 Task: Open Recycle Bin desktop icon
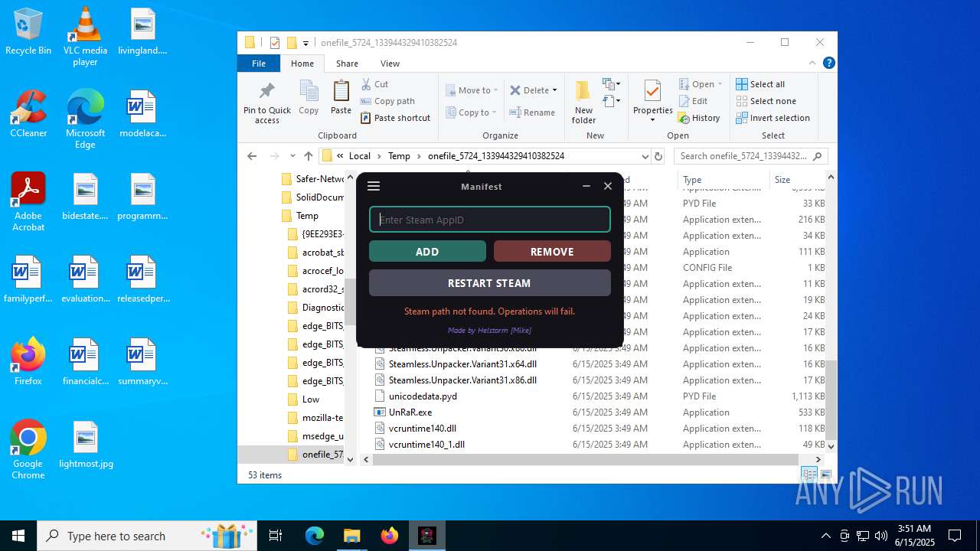tap(28, 31)
